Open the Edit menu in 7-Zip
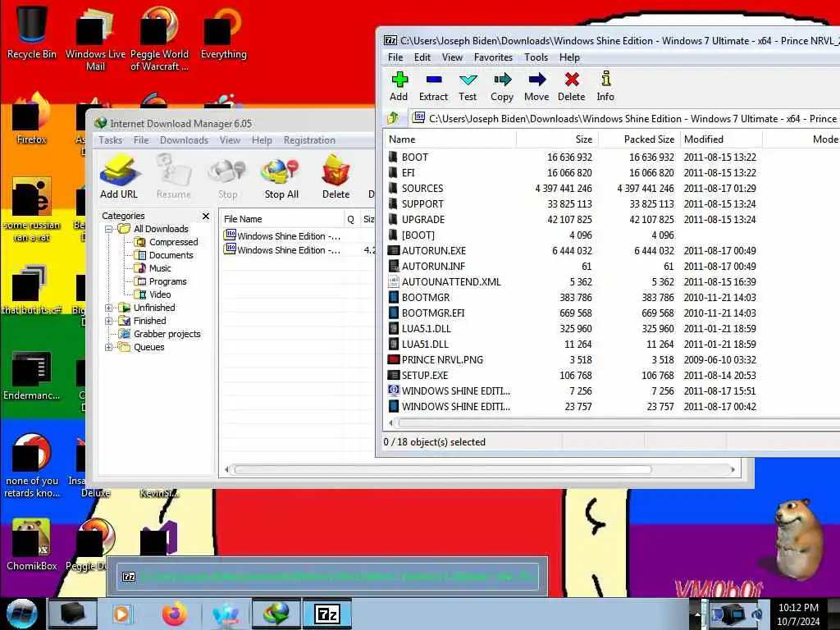This screenshot has height=630, width=840. (422, 57)
